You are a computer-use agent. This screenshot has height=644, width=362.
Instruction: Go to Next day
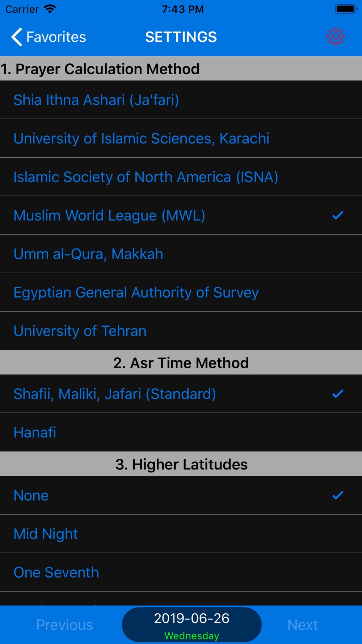click(303, 625)
